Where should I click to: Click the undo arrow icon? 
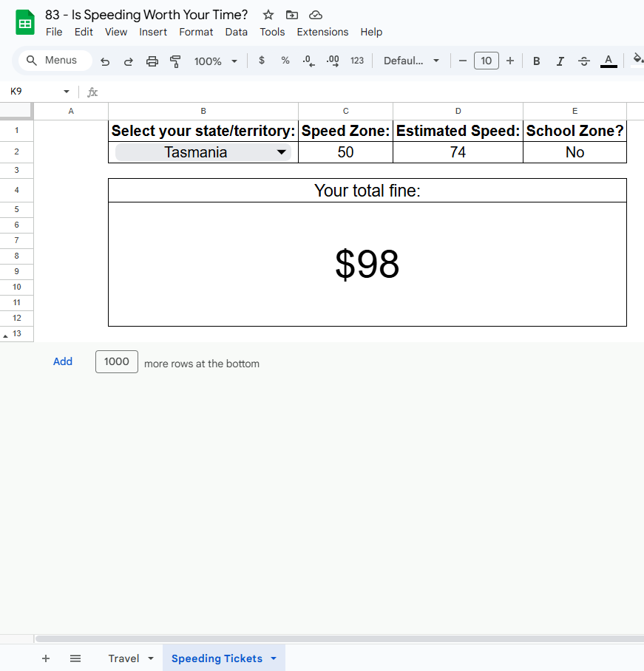tap(105, 61)
